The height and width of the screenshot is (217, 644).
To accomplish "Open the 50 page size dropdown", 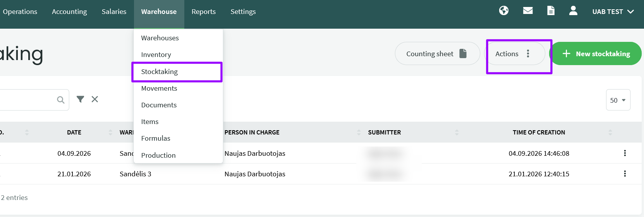I will tap(618, 100).
